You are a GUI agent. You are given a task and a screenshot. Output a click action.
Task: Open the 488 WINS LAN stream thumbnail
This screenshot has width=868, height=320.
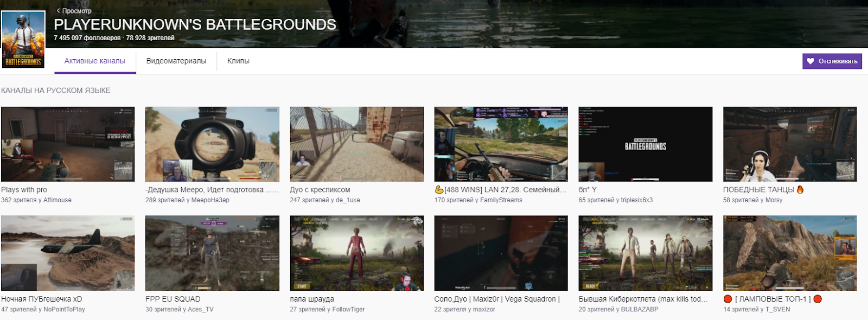tap(501, 144)
